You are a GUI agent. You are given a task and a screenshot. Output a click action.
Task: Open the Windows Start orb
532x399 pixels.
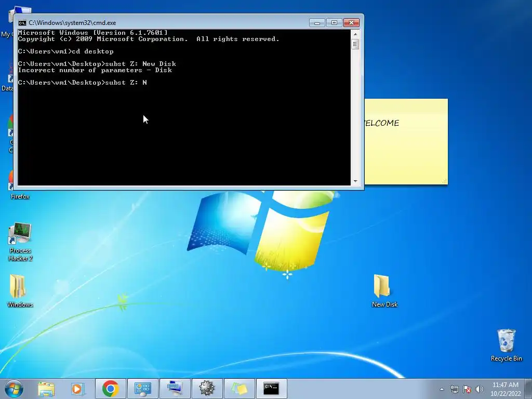[x=14, y=389]
